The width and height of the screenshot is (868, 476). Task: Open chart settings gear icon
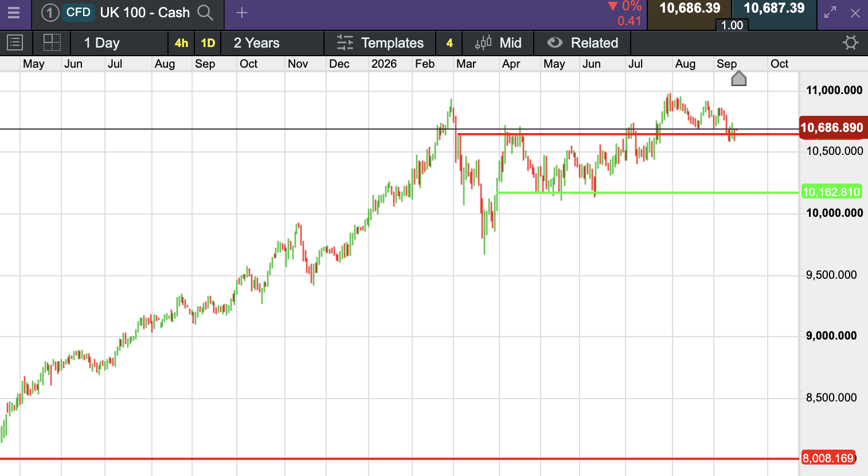(x=851, y=43)
